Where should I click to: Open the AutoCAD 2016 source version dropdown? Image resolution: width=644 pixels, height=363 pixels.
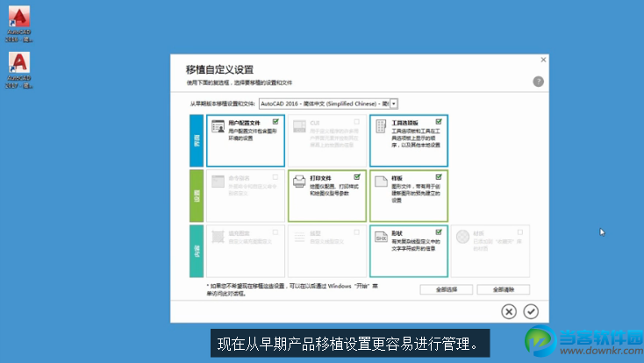click(x=393, y=103)
